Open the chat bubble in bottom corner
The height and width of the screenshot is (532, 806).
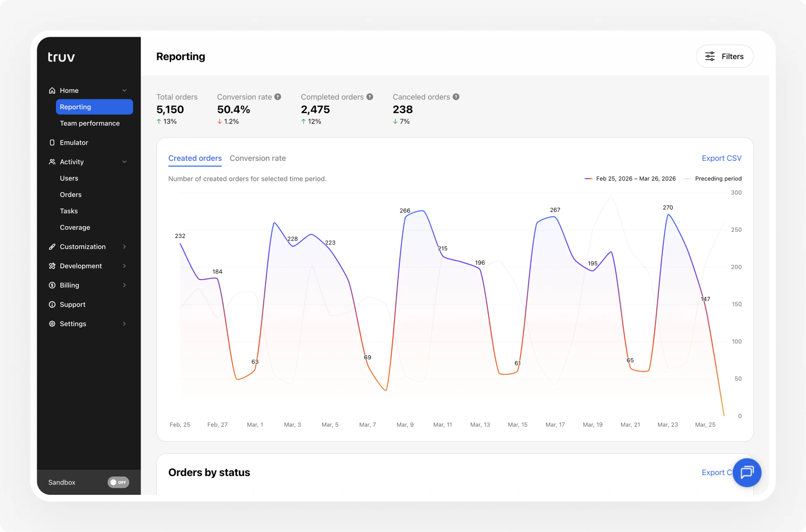pyautogui.click(x=746, y=472)
